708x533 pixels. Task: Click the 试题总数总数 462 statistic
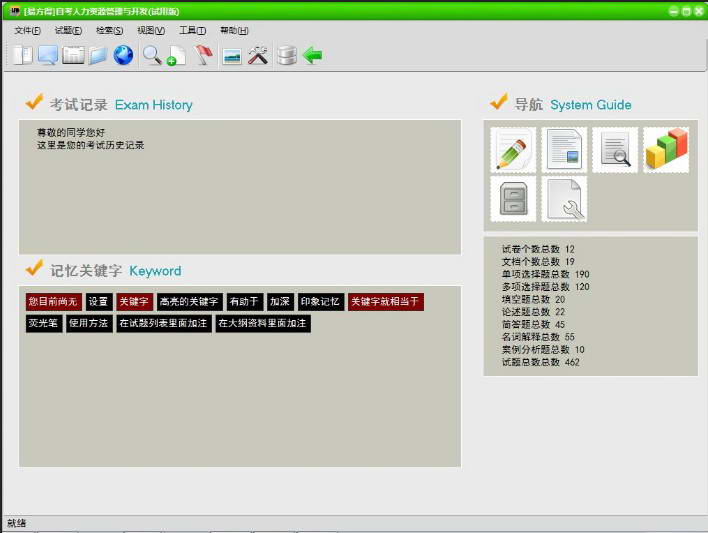(x=540, y=362)
